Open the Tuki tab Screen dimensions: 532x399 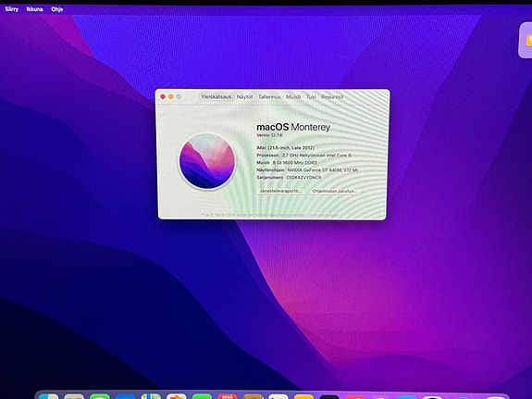click(x=311, y=97)
